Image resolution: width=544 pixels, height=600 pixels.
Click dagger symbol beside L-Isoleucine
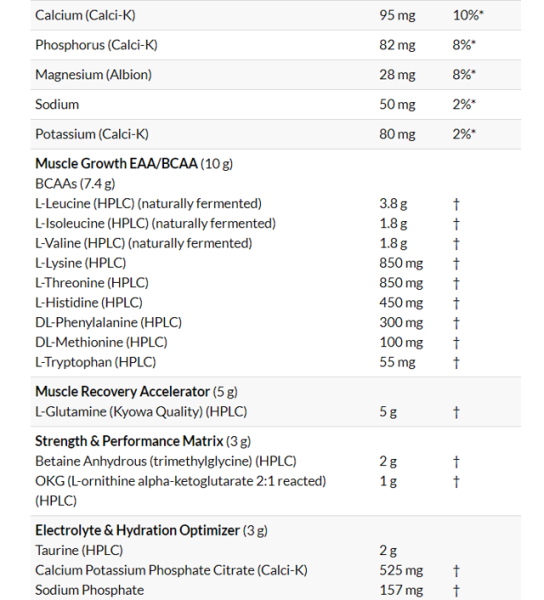pyautogui.click(x=456, y=224)
